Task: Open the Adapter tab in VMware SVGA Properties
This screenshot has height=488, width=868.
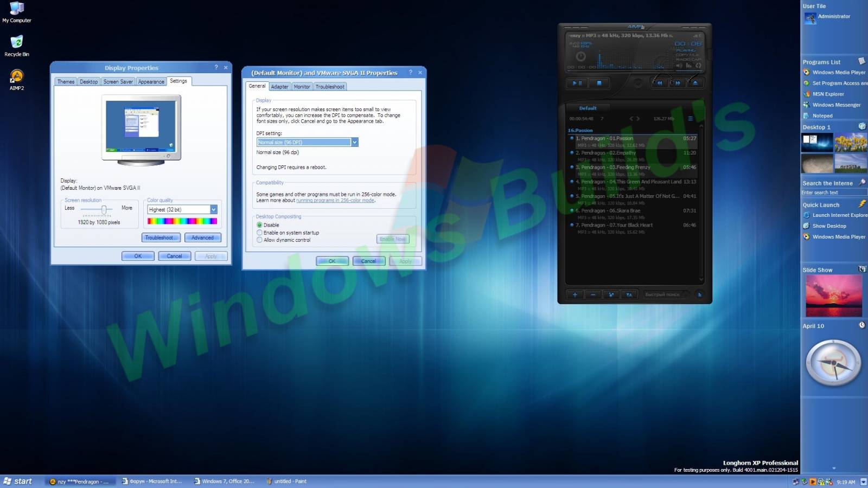Action: pos(279,87)
